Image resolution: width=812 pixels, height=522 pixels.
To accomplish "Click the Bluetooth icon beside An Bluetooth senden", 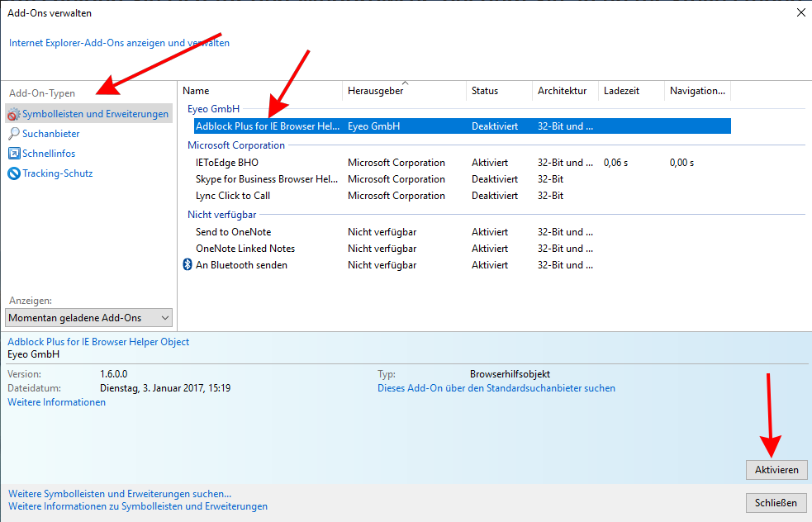I will (187, 265).
